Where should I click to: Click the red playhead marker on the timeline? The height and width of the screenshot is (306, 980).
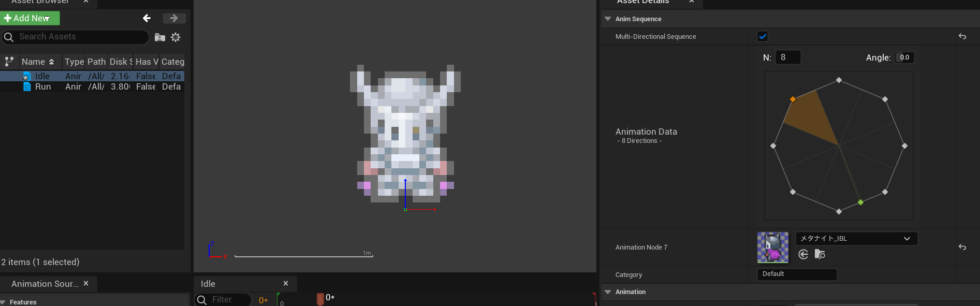[320, 299]
